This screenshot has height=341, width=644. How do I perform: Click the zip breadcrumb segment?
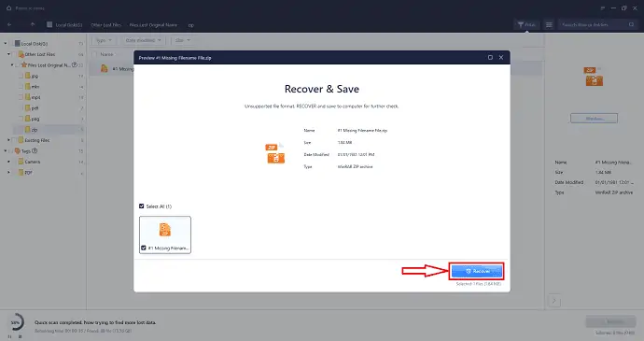191,25
